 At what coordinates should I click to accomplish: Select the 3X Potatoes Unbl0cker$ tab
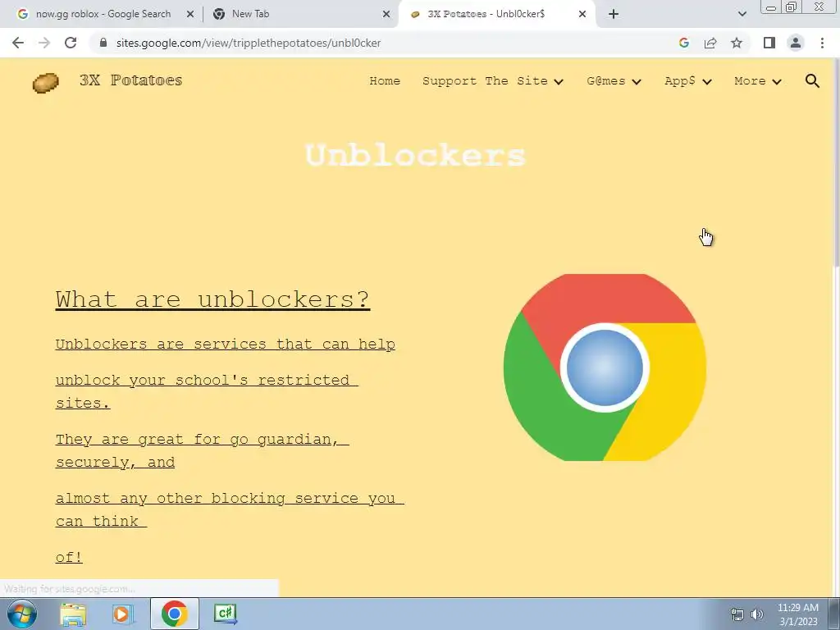[496, 14]
